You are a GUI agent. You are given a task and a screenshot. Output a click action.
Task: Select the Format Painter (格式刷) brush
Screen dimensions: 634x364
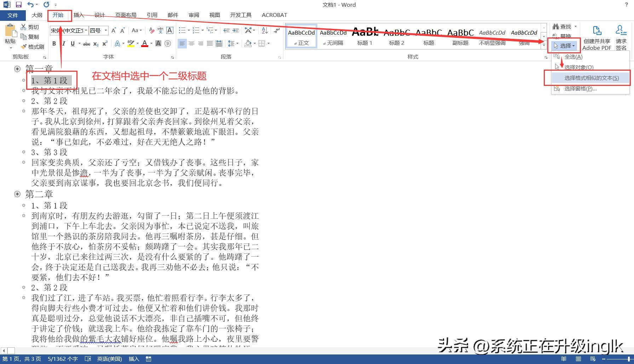click(x=23, y=46)
